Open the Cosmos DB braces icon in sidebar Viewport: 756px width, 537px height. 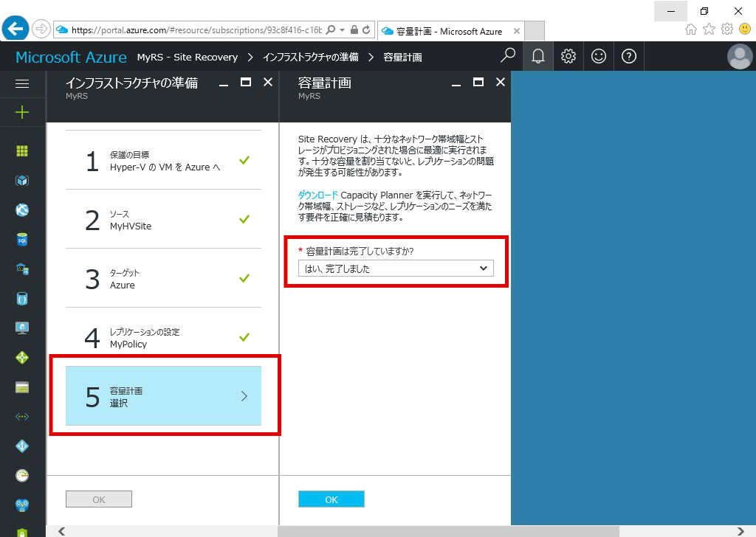[x=22, y=299]
